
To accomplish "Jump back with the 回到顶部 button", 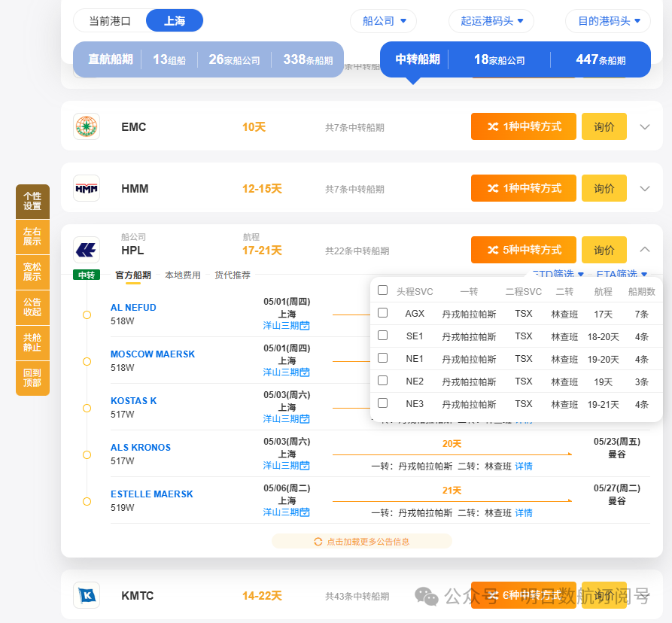I will (32, 378).
